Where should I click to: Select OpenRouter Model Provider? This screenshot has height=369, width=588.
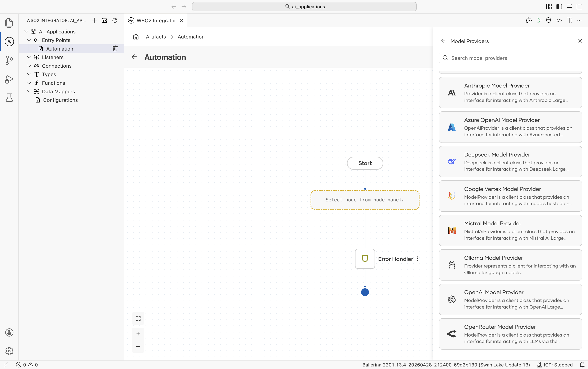[x=510, y=334]
